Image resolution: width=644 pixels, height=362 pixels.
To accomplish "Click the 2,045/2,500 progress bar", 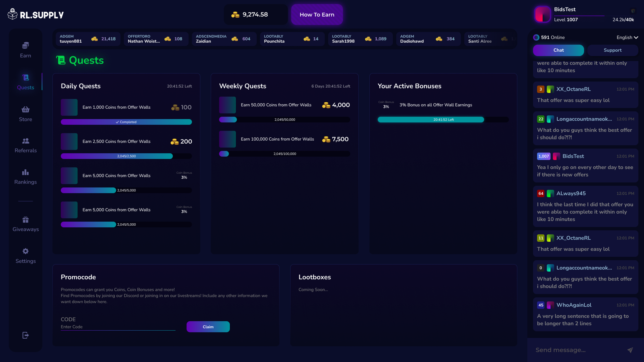I will point(126,156).
